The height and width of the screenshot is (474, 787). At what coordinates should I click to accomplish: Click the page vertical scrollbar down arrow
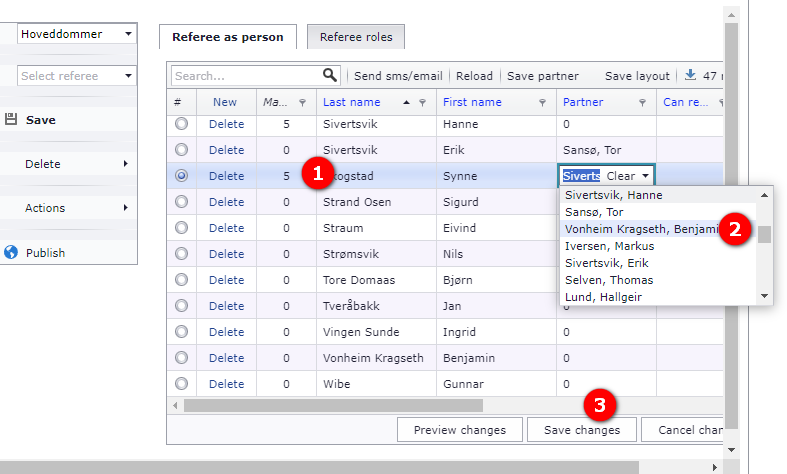(x=731, y=449)
